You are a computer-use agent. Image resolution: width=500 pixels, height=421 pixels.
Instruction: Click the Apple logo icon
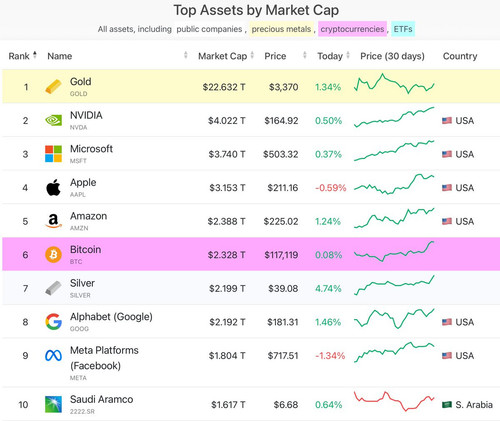53,187
